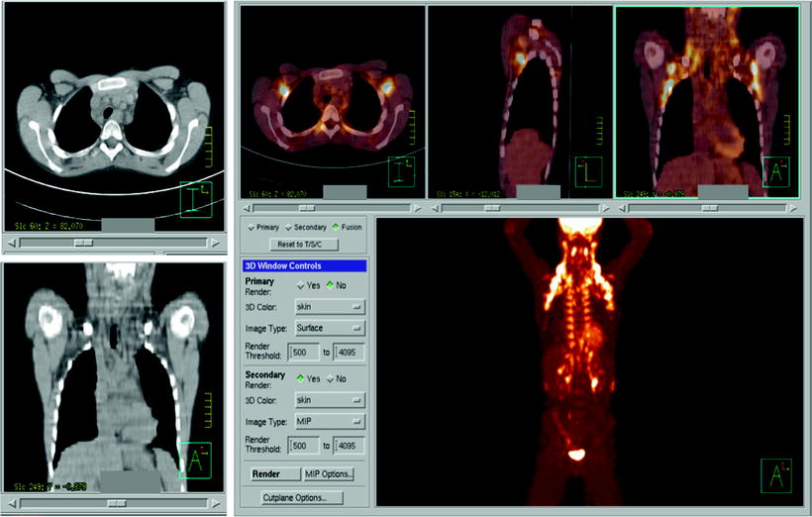This screenshot has height=517, width=812.
Task: Click Primary Render Threshold minimum field
Action: [303, 352]
